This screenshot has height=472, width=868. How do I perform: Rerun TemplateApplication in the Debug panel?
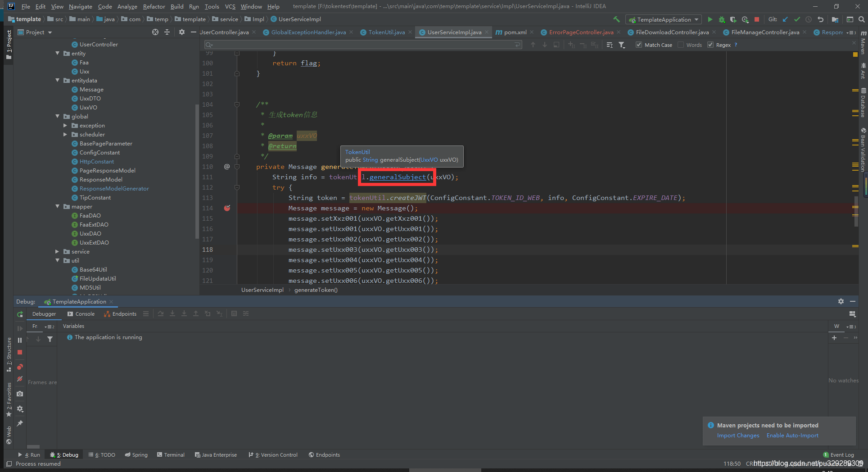pyautogui.click(x=20, y=314)
